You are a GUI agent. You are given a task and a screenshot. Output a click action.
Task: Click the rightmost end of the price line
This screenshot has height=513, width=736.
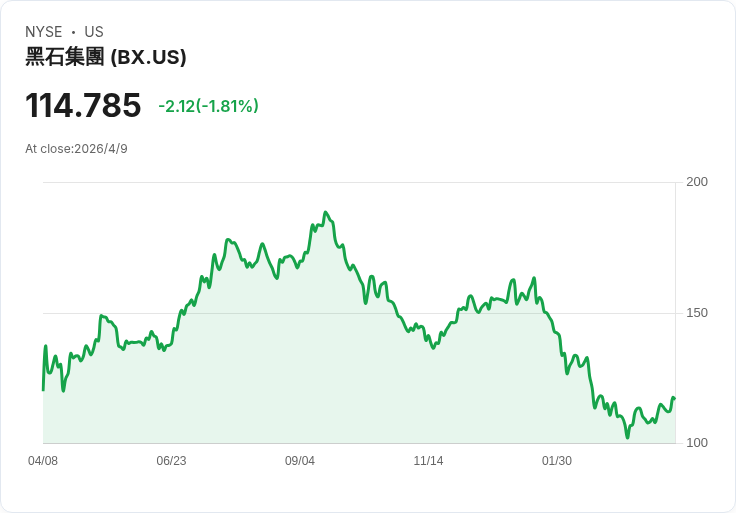click(674, 398)
